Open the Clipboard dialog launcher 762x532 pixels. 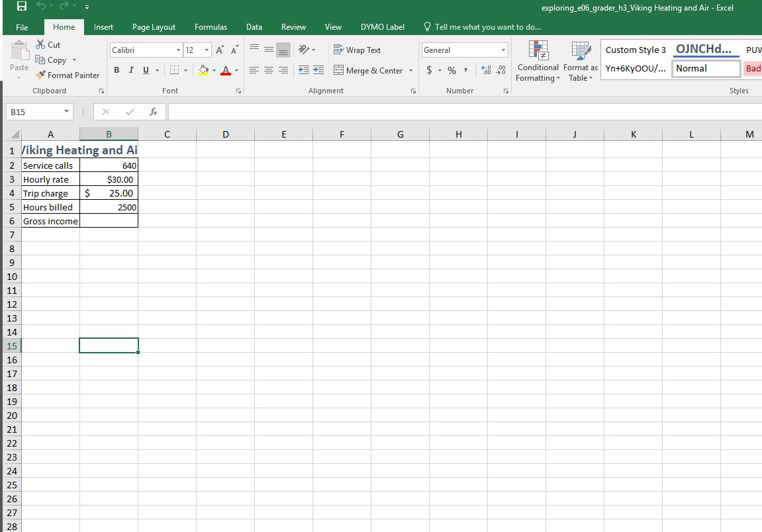pyautogui.click(x=101, y=91)
